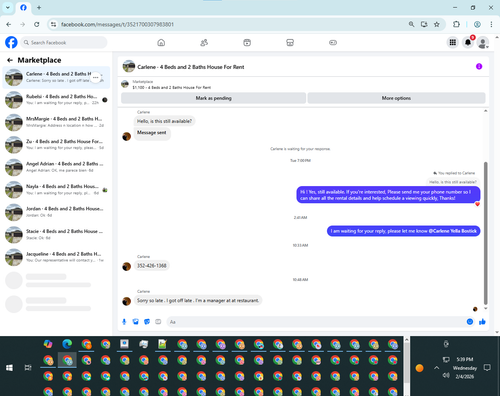This screenshot has height=396, width=500.
Task: Open the emoji picker in message box
Action: point(470,322)
